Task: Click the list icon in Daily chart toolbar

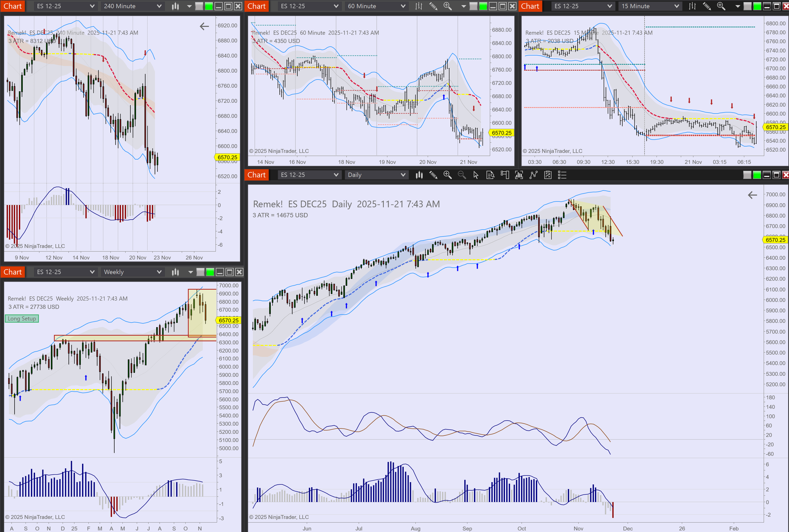Action: coord(562,175)
